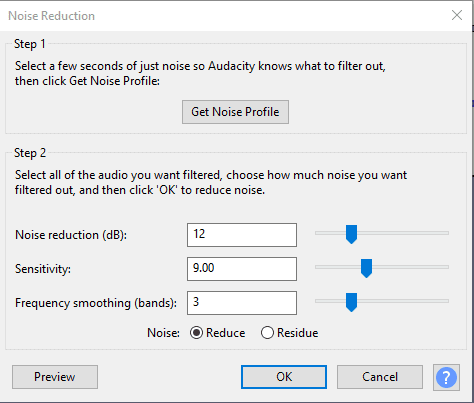
Task: Click the Frequency smoothing (bands) label text
Action: [96, 303]
